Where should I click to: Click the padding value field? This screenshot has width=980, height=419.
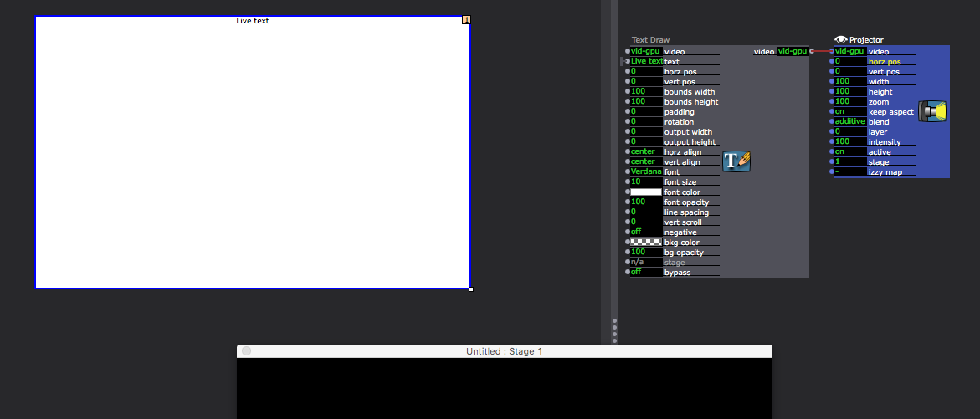click(646, 111)
